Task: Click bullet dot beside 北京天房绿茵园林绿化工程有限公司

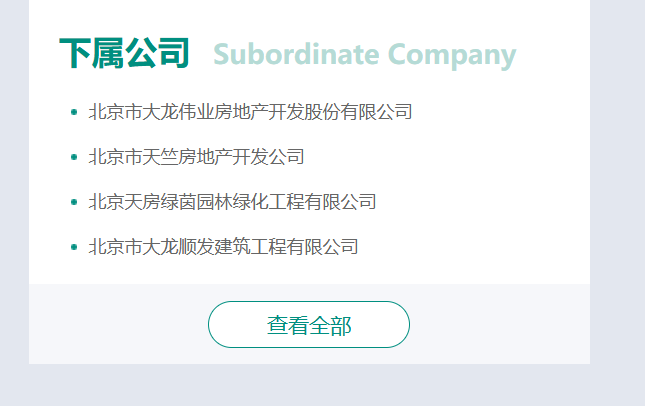Action: click(74, 203)
